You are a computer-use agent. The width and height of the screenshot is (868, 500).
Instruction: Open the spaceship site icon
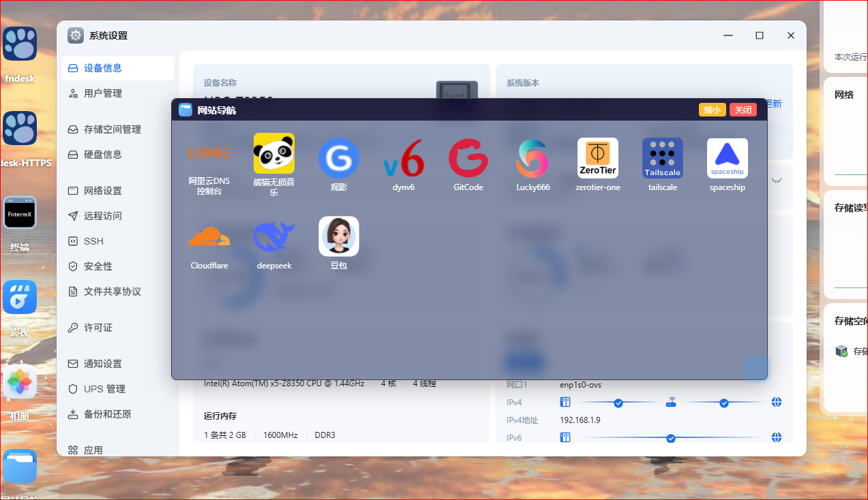click(x=728, y=158)
